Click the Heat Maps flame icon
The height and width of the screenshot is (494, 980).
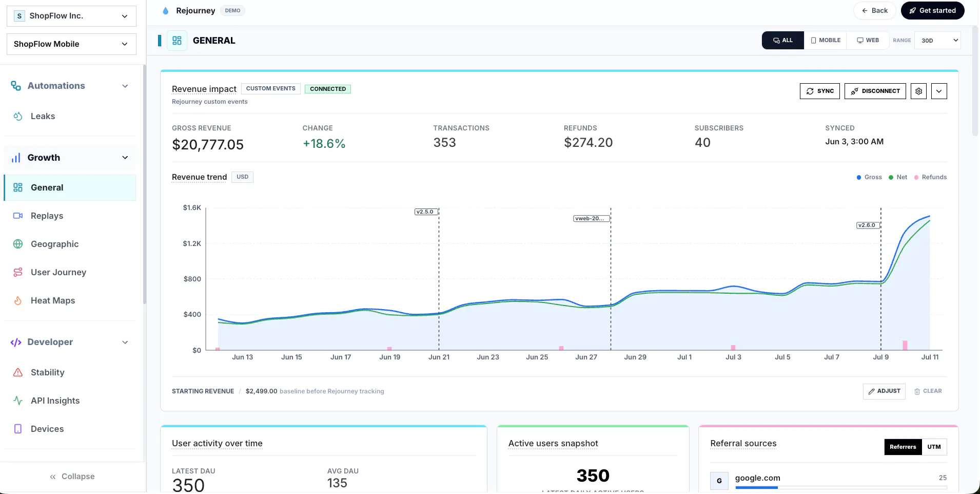coord(18,300)
